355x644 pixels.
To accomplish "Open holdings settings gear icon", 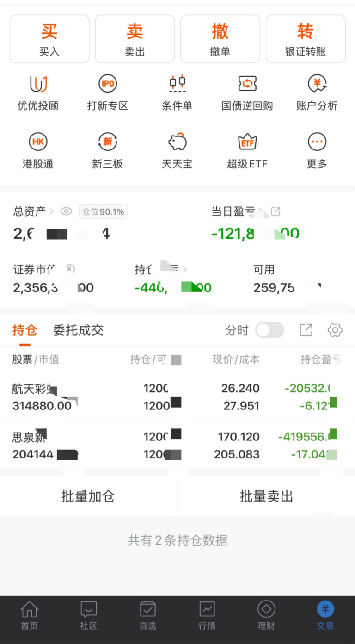I will [x=335, y=330].
